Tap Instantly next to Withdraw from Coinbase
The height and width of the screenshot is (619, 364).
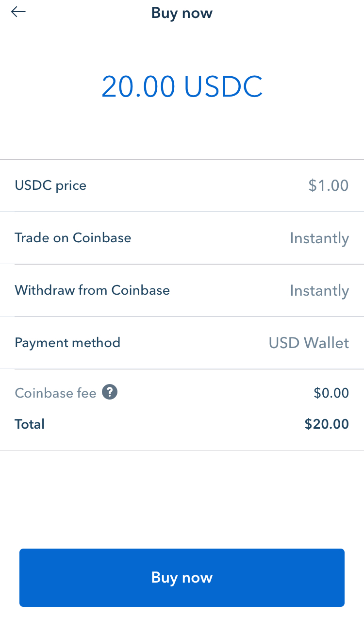pos(319,291)
